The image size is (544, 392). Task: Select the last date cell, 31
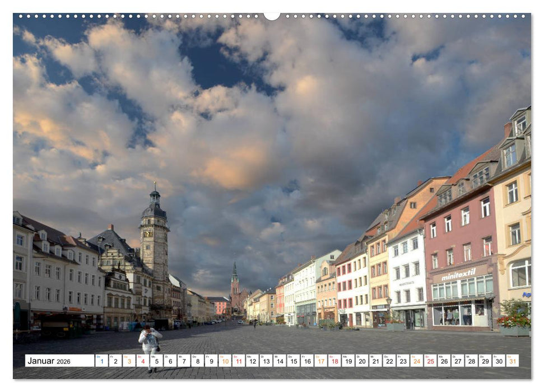tap(512, 361)
